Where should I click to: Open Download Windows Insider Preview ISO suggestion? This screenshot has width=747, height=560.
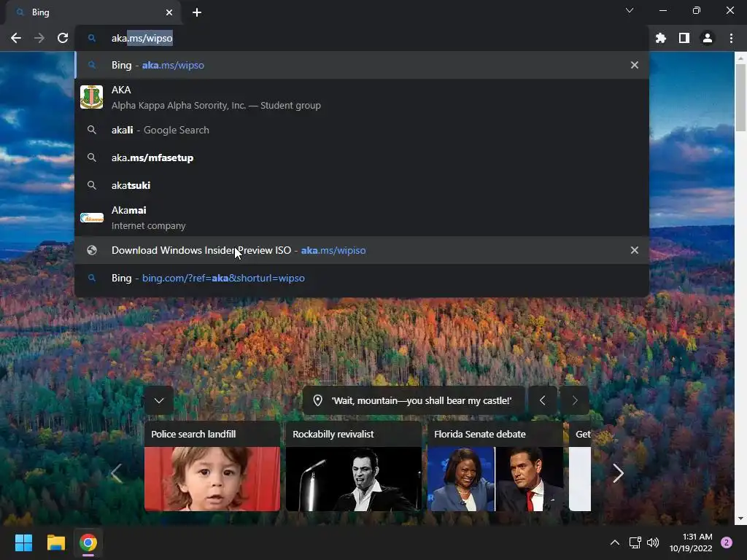[362, 251]
